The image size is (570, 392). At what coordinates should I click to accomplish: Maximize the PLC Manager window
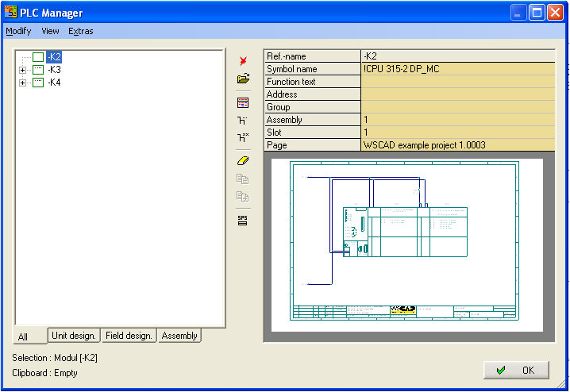[537, 13]
